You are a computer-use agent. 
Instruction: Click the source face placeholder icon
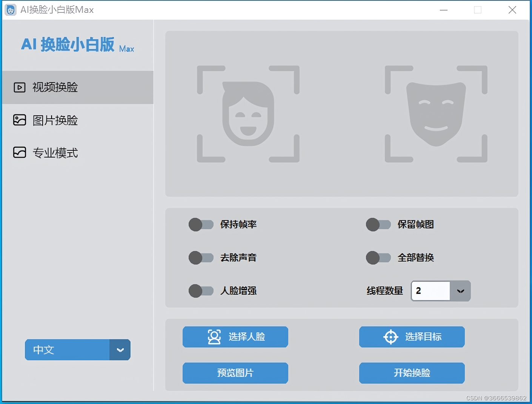(248, 114)
